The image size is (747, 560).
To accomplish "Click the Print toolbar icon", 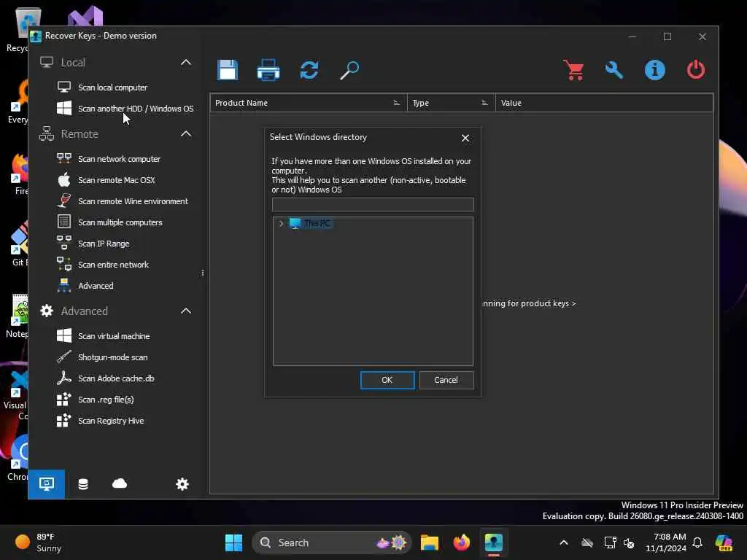I will (268, 70).
